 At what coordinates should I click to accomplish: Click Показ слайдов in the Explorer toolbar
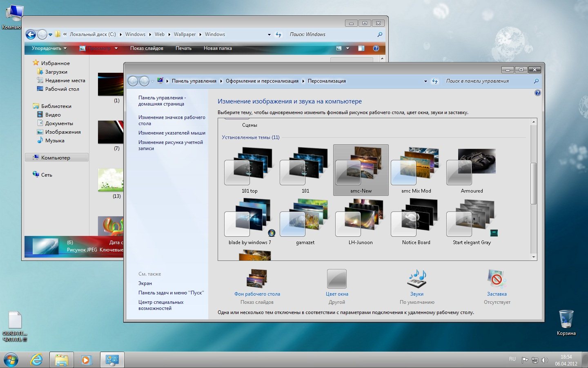click(x=147, y=48)
